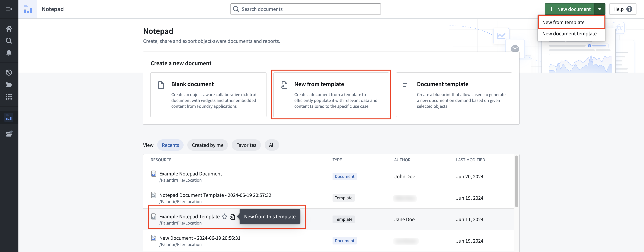Open the favorites folder star icon

point(9,134)
